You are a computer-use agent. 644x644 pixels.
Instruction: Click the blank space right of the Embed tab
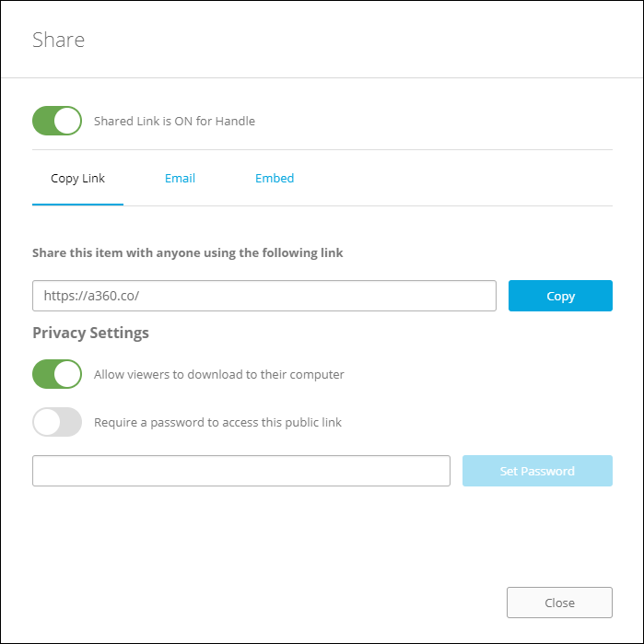(x=451, y=179)
